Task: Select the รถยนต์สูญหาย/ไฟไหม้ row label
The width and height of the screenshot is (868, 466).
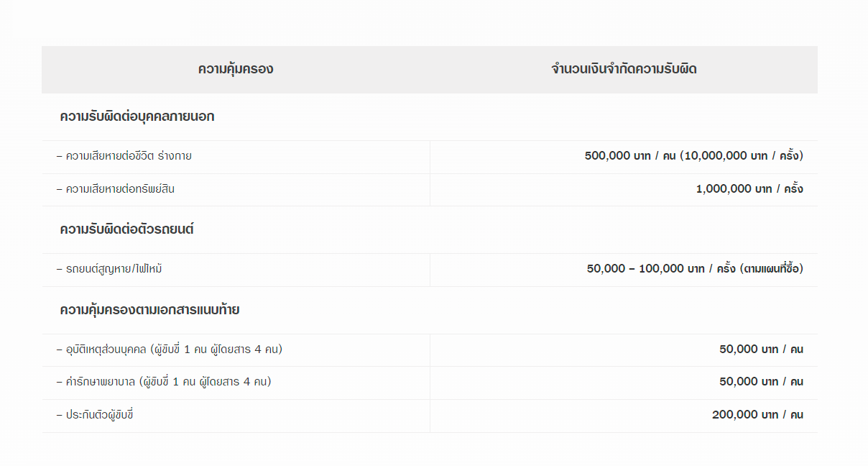Action: pyautogui.click(x=108, y=269)
